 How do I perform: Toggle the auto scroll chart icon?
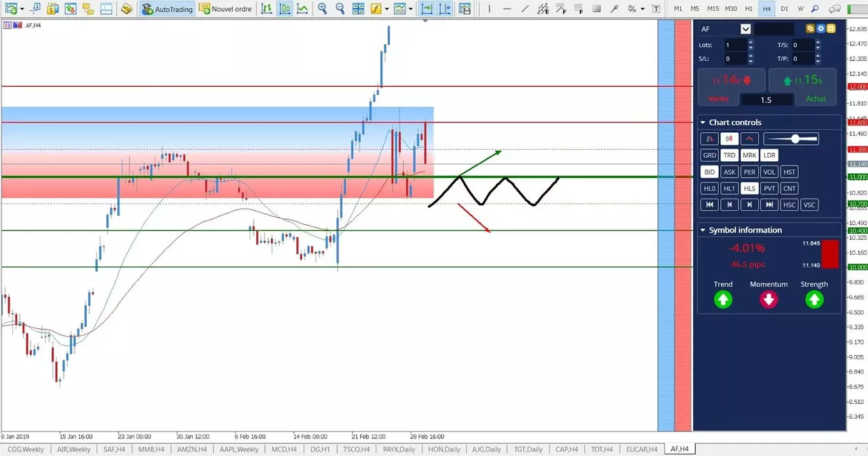427,9
